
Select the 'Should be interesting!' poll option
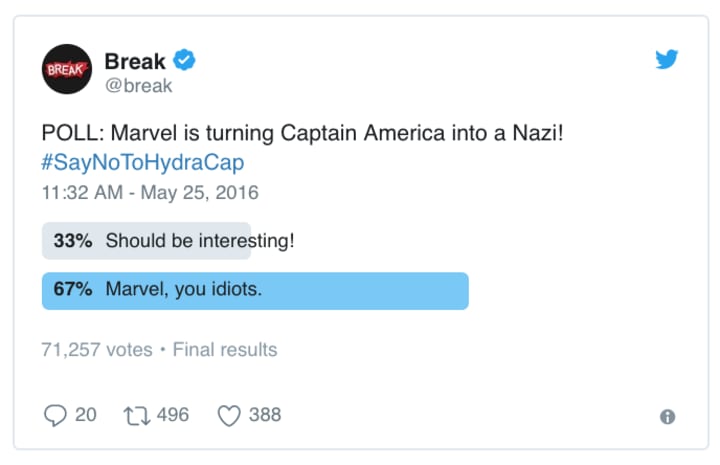click(x=199, y=241)
